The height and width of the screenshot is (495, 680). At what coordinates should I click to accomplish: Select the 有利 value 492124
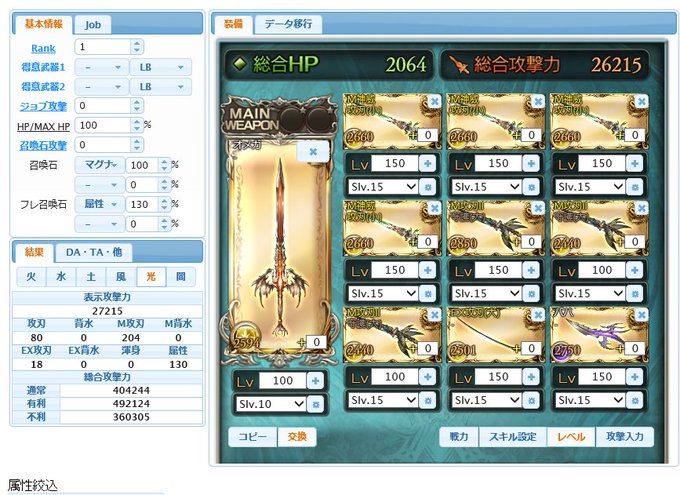click(131, 403)
